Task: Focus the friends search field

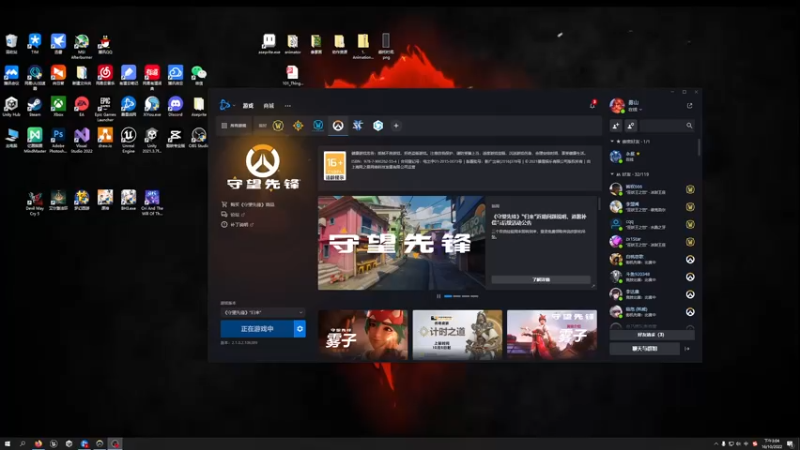Action: click(667, 126)
